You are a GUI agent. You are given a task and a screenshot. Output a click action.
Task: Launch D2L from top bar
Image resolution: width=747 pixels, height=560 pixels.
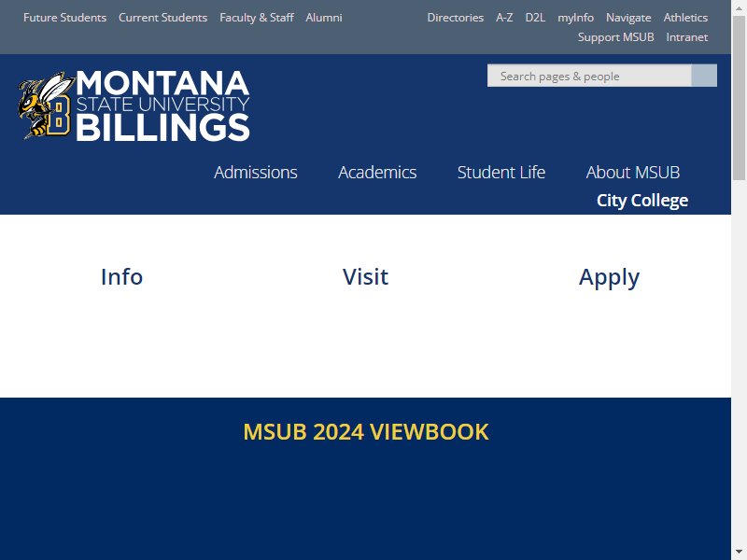tap(535, 18)
